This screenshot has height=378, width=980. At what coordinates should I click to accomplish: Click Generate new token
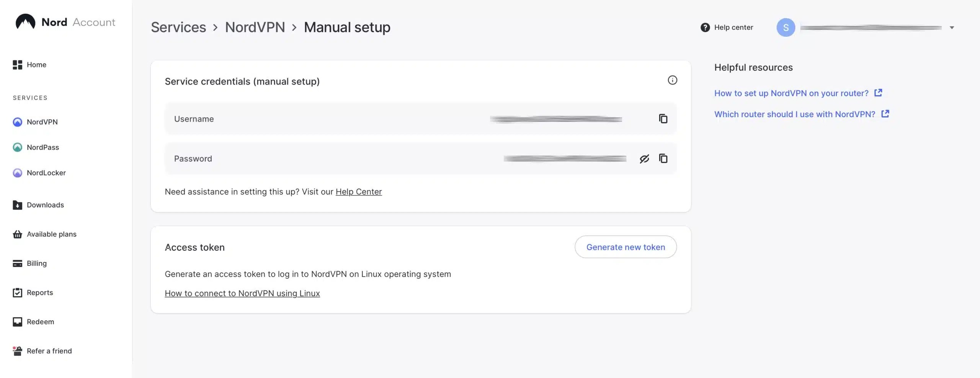(626, 247)
